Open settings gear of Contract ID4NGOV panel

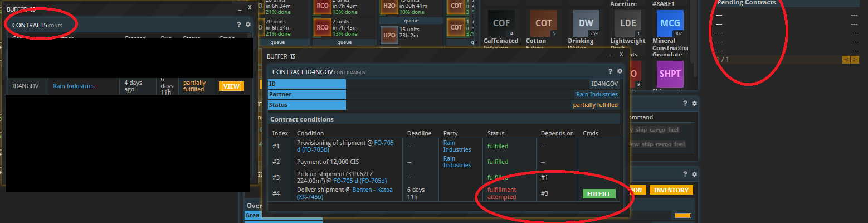pyautogui.click(x=620, y=71)
